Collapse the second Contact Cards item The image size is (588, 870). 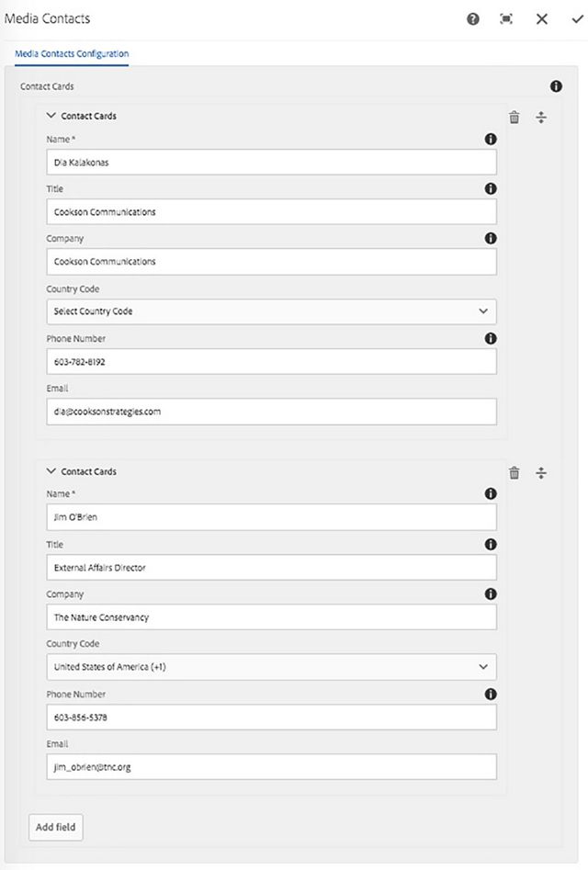51,471
